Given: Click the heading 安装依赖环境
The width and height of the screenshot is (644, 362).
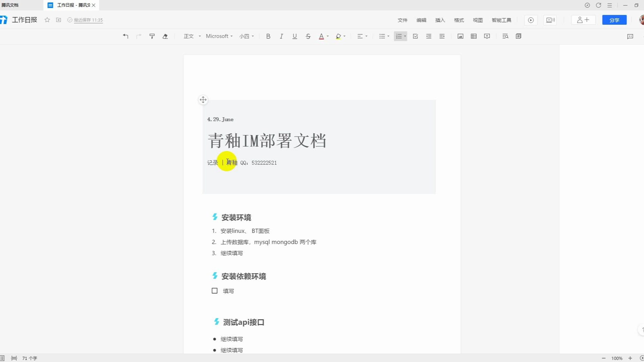Looking at the screenshot, I should 244,276.
